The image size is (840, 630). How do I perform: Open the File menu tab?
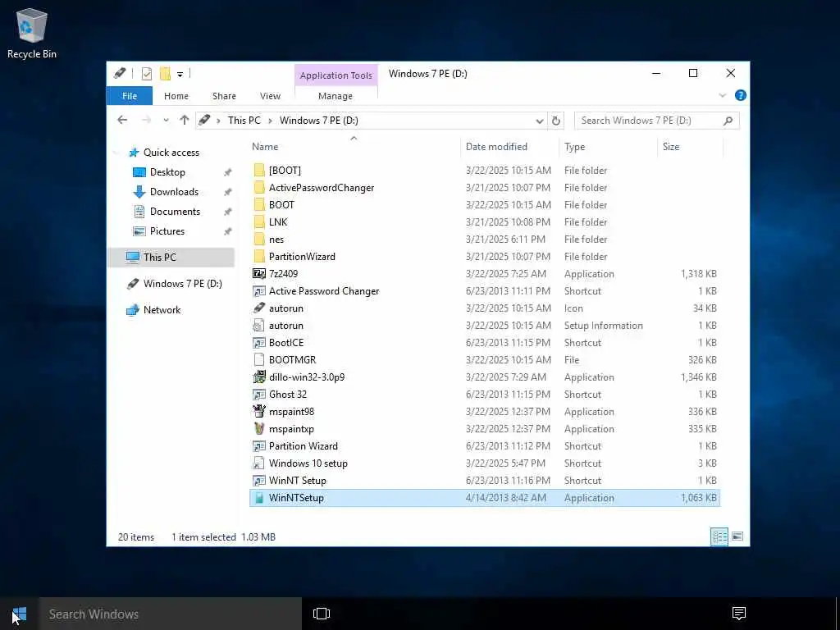click(x=129, y=96)
